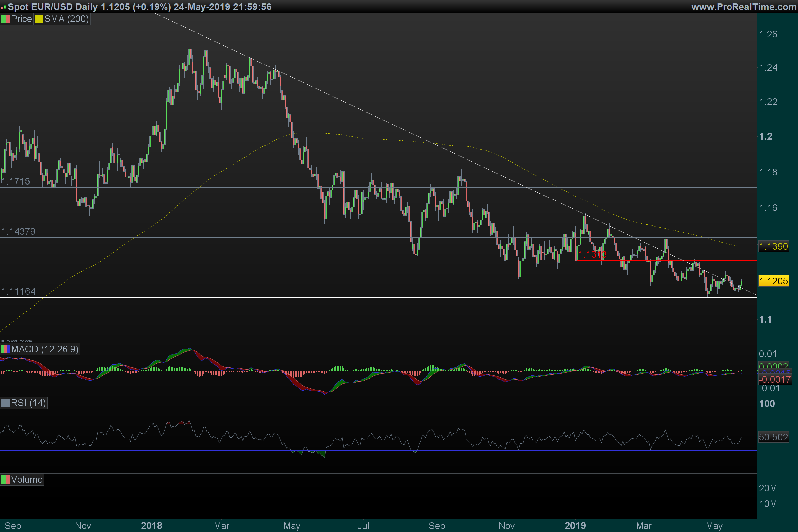This screenshot has height=532, width=798.
Task: Click the gray RSI legend icon
Action: 5,403
